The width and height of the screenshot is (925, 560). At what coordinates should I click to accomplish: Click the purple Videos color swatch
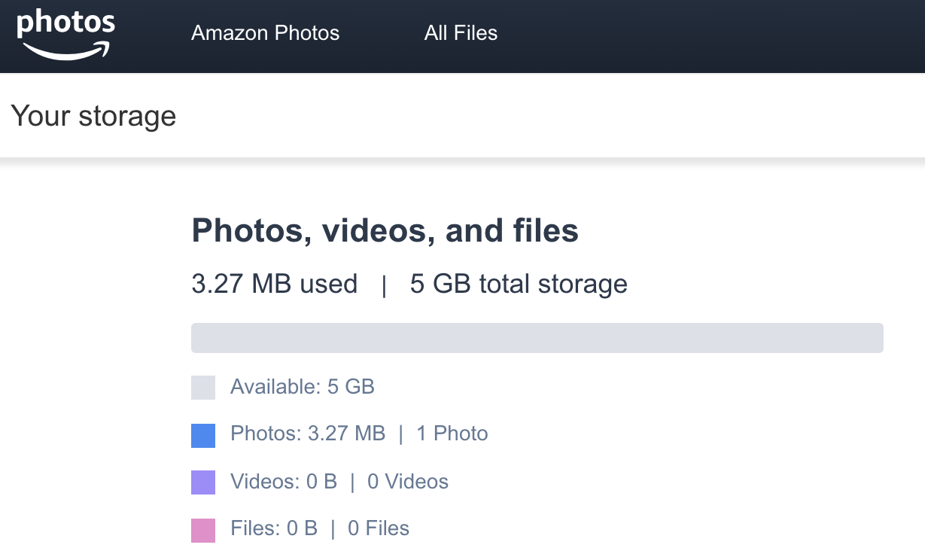(203, 482)
